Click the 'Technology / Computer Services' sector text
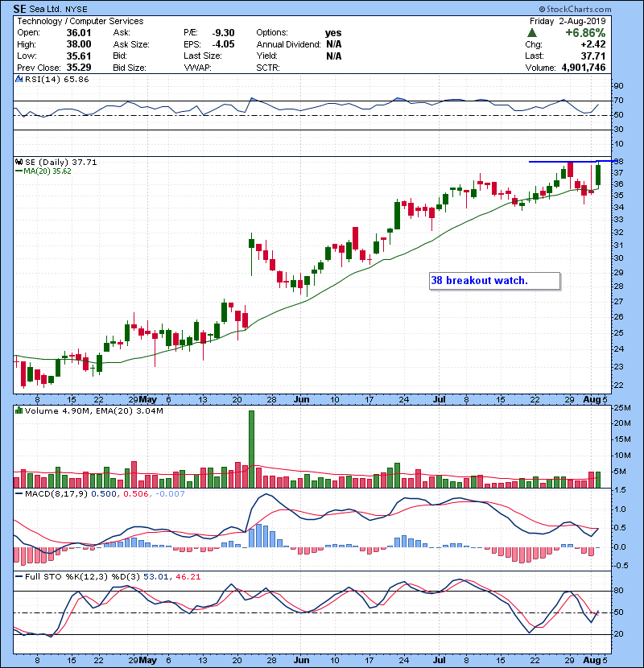This screenshot has height=668, width=644. (80, 21)
